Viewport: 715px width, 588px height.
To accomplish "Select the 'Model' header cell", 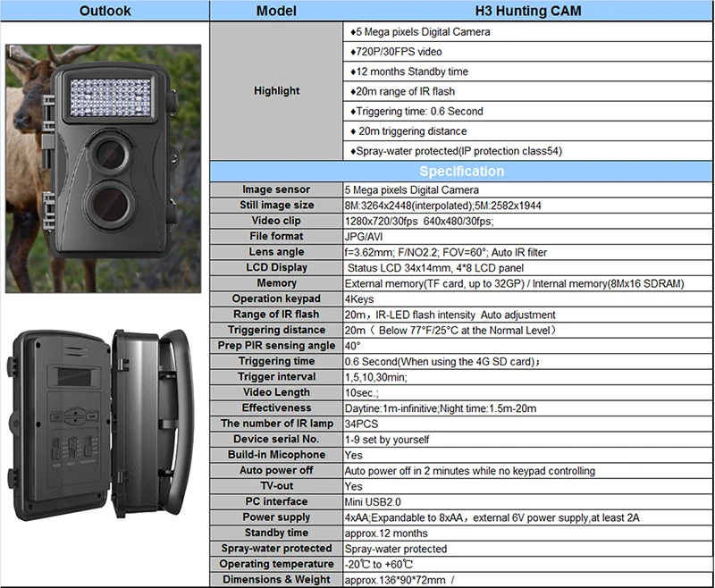I will click(x=276, y=11).
